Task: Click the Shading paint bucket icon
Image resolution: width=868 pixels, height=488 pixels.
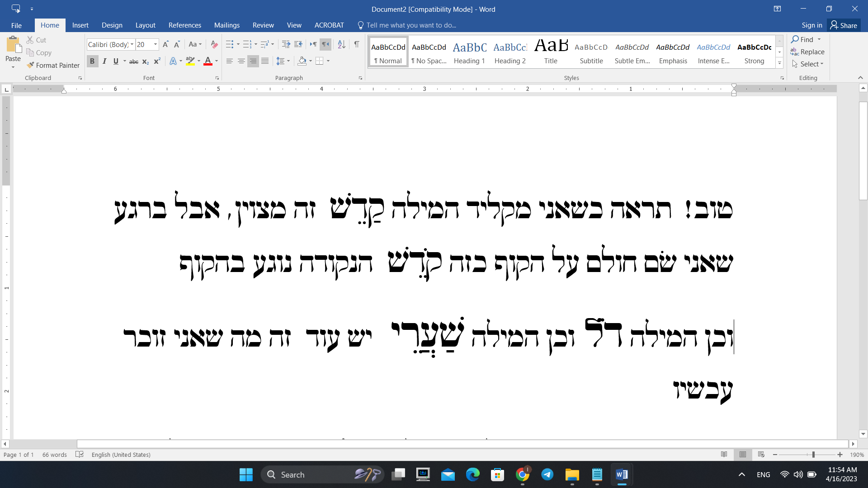Action: point(302,61)
